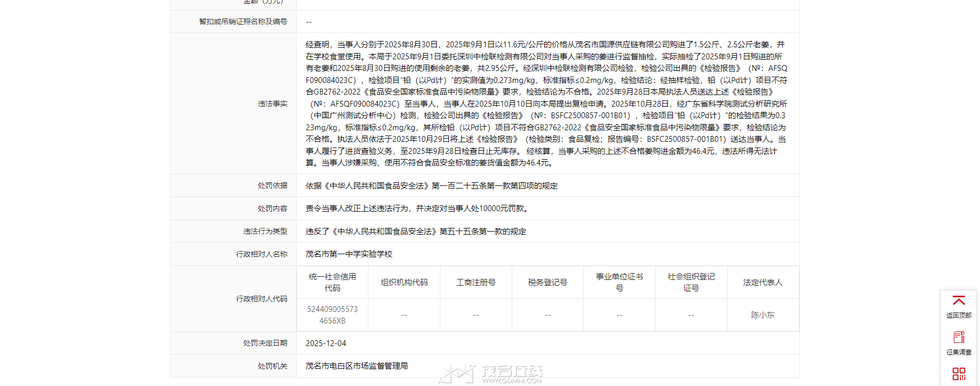Click the 返回顶部 text label
The width and height of the screenshot is (980, 386).
958,315
